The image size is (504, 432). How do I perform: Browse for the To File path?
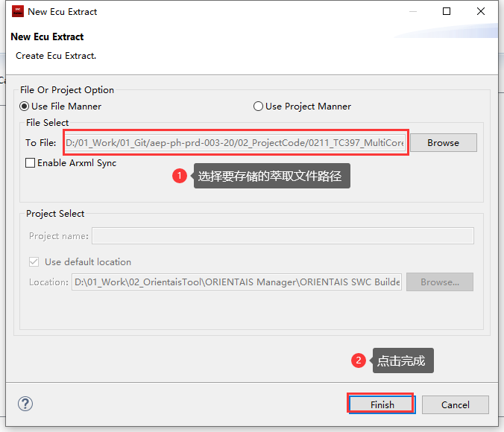(443, 142)
